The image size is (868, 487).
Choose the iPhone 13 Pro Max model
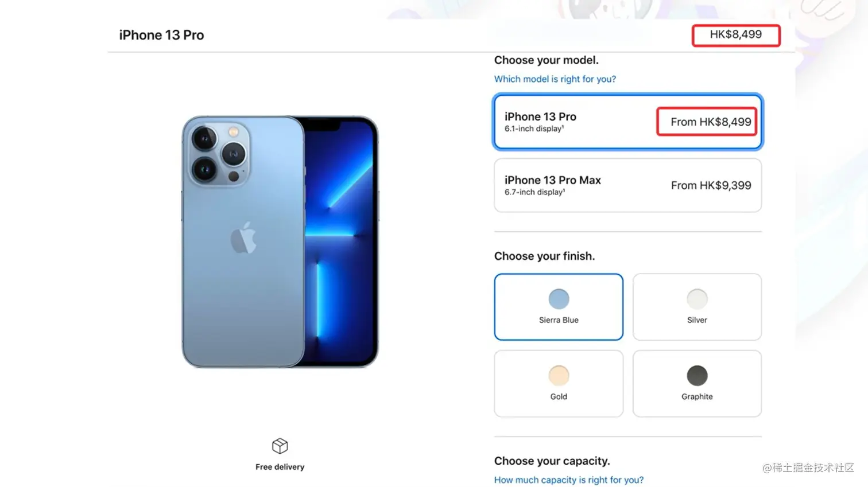tap(627, 185)
